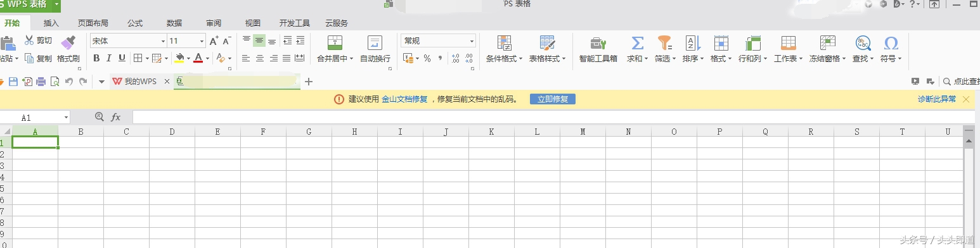The height and width of the screenshot is (248, 980).
Task: Click the 诊断此异常 link
Action: (937, 99)
